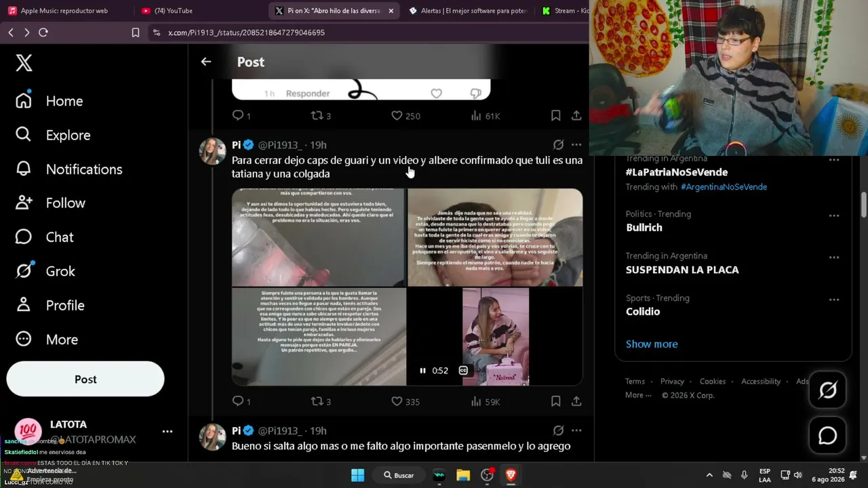The image size is (868, 488).
Task: View site information next to the URL
Action: coord(157,33)
